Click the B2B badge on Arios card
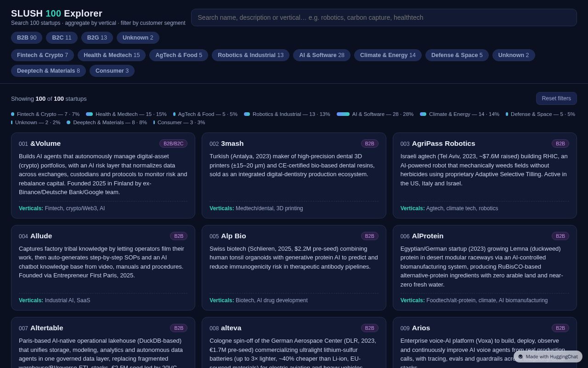This screenshot has height=368, width=588. click(560, 328)
